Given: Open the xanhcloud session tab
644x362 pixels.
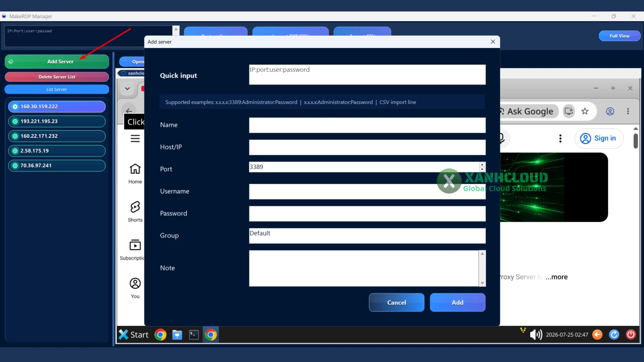Looking at the screenshot, I should tap(131, 73).
